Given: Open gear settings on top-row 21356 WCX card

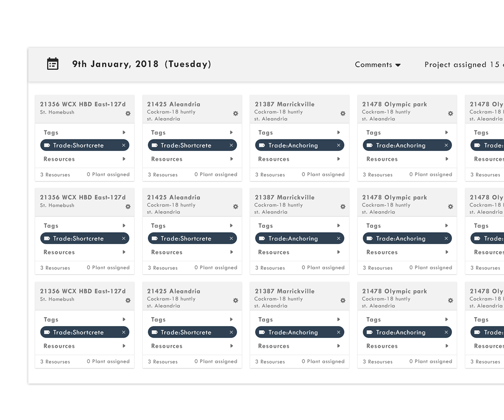Looking at the screenshot, I should (x=128, y=113).
